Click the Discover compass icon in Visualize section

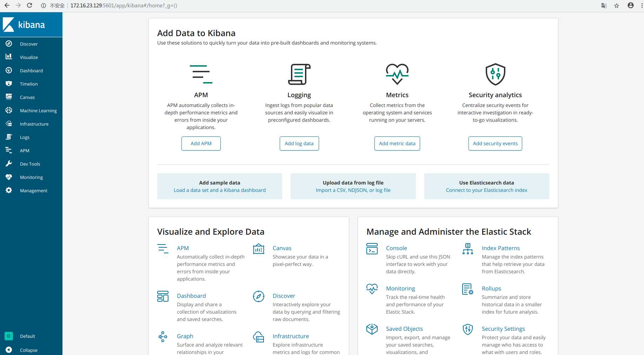[x=259, y=296]
